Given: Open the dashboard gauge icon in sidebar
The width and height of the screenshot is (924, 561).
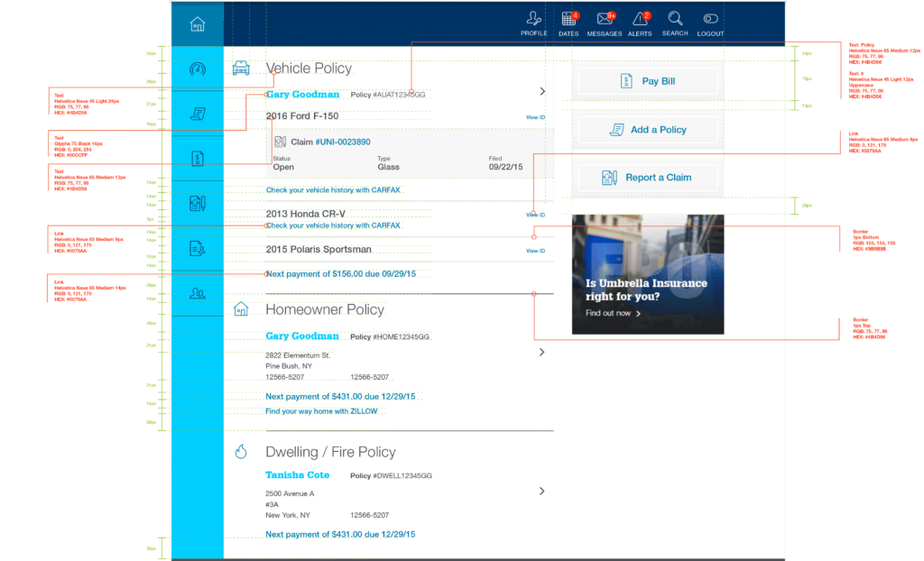Looking at the screenshot, I should point(198,69).
